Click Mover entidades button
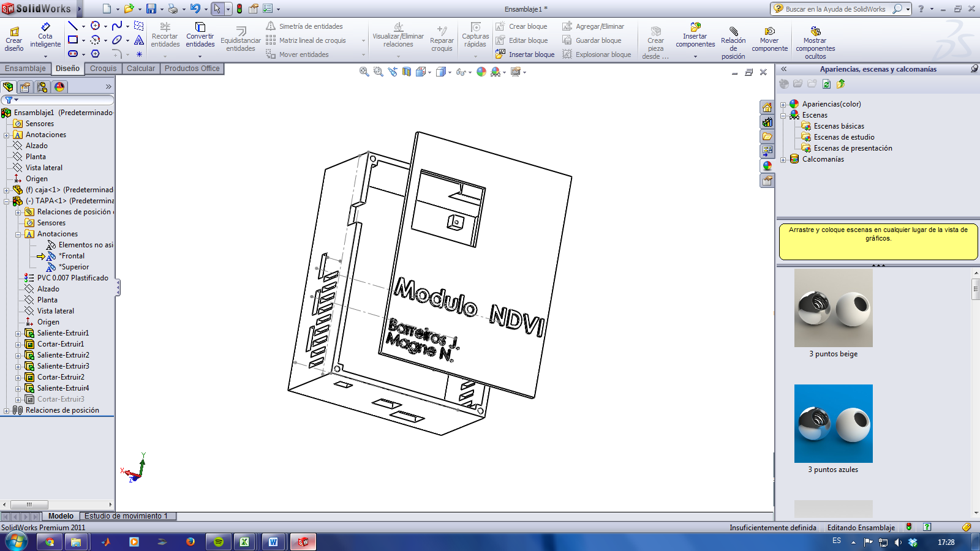Screen dimensions: 980x551 pos(298,54)
